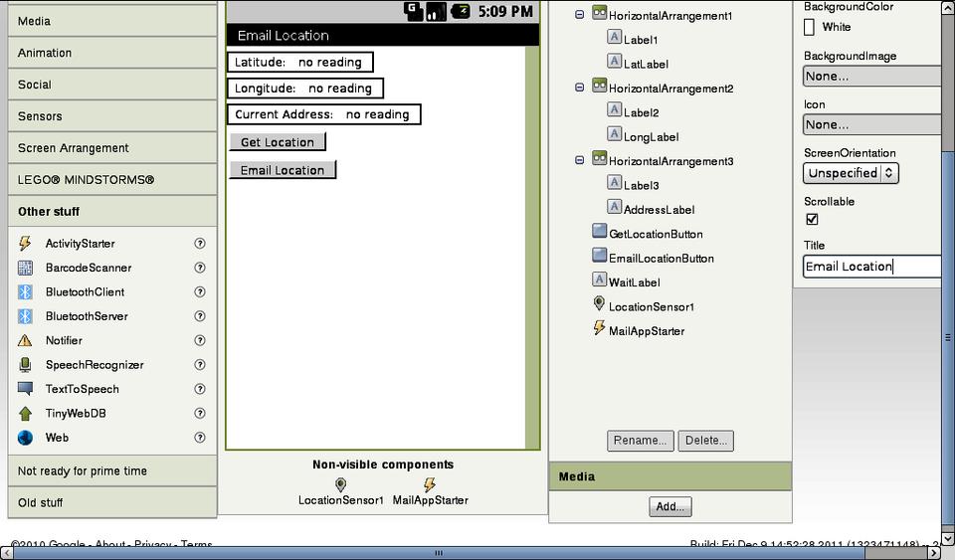Viewport: 955px width, 560px height.
Task: Open Not ready for prime time
Action: pyautogui.click(x=112, y=471)
